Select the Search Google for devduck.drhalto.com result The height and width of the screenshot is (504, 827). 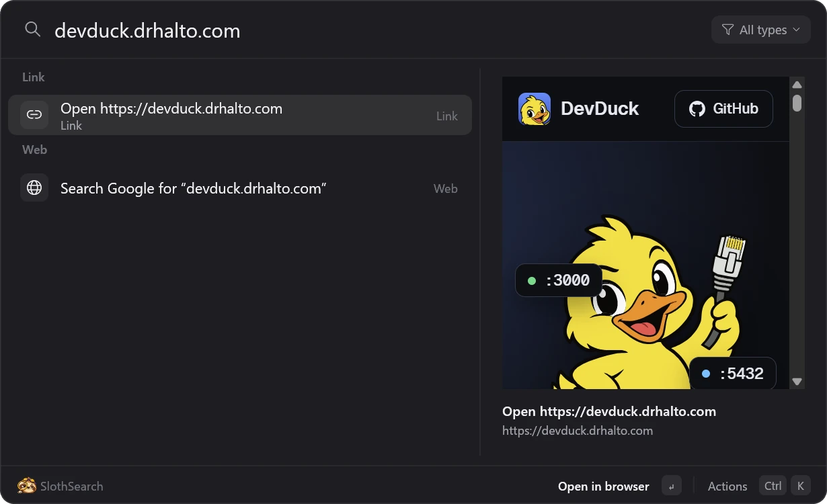coord(240,187)
